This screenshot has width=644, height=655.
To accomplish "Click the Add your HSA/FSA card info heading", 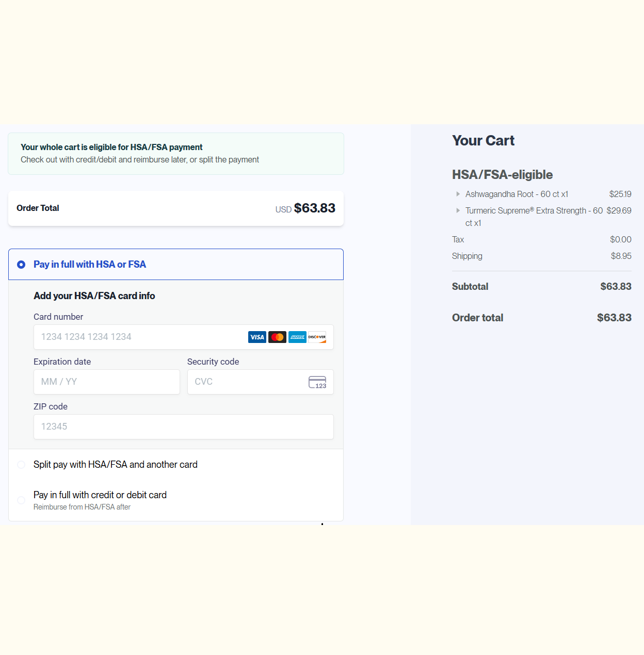I will point(94,296).
